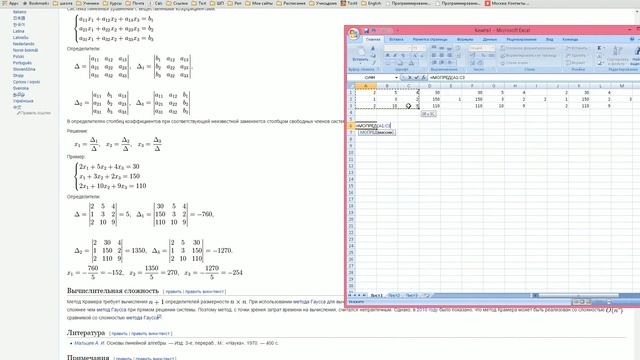
Task: Open the font name dropdown in Excel
Action: tap(409, 48)
